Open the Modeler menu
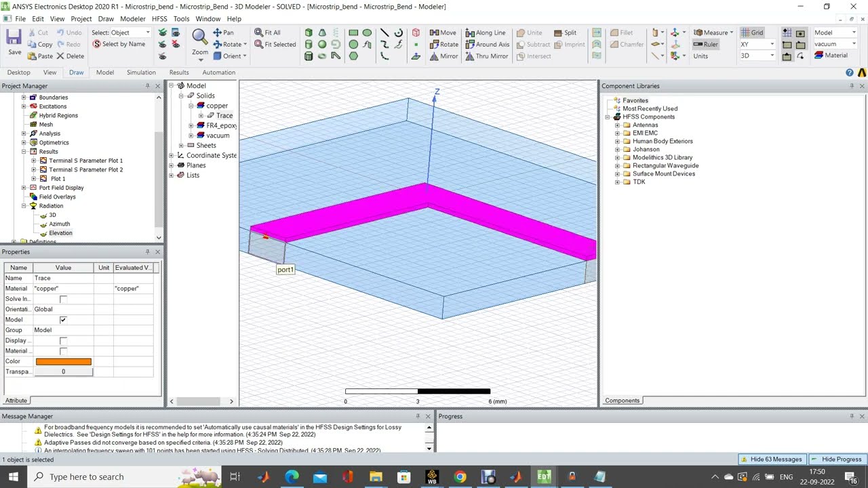 (132, 19)
